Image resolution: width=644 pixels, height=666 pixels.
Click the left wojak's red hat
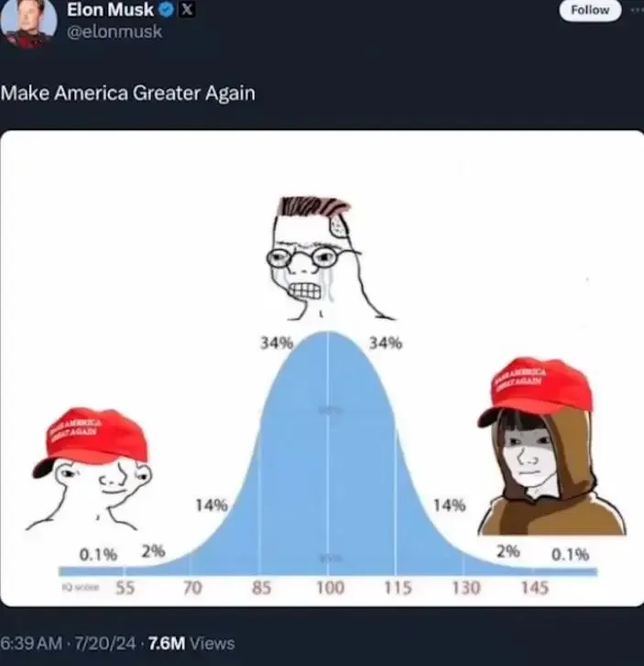tap(92, 438)
